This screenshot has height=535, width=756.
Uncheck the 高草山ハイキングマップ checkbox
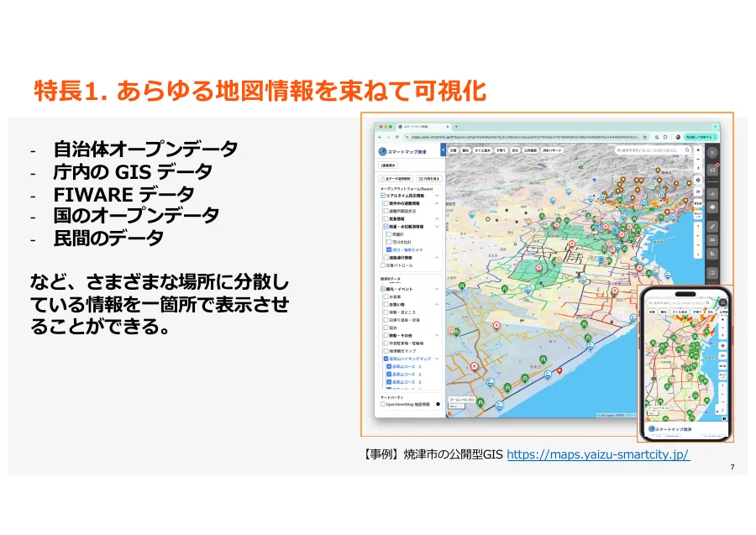coord(386,359)
